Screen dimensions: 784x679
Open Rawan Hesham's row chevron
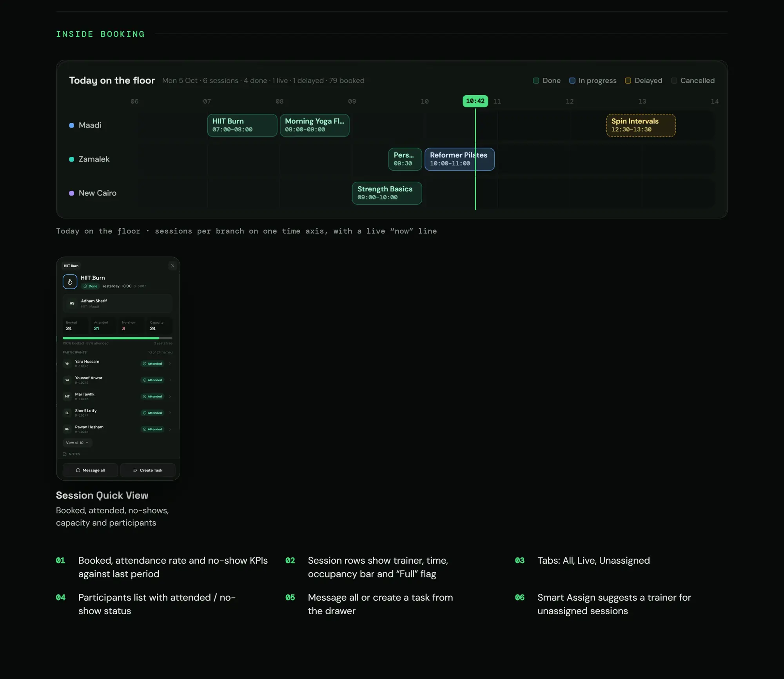[x=170, y=430]
